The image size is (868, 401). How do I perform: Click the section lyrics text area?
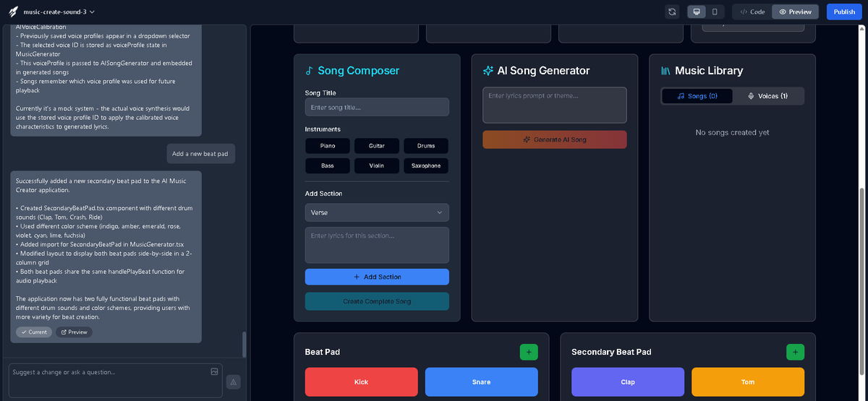point(377,245)
